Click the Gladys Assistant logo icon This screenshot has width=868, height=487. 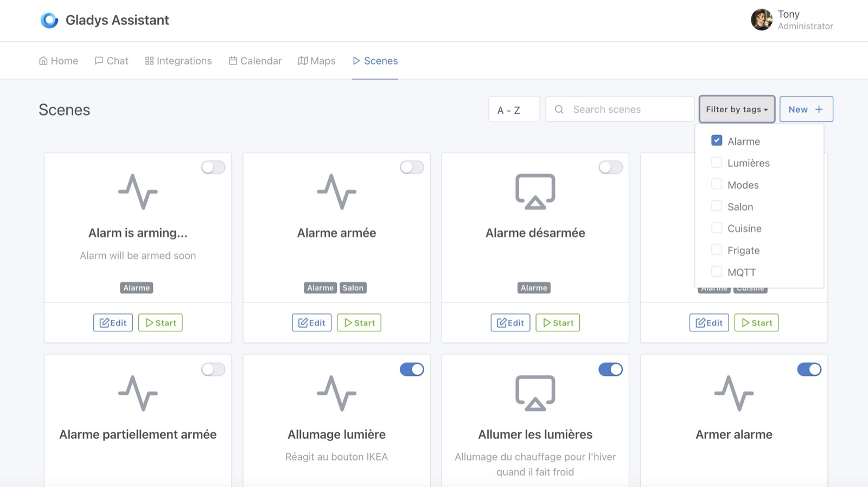point(49,20)
